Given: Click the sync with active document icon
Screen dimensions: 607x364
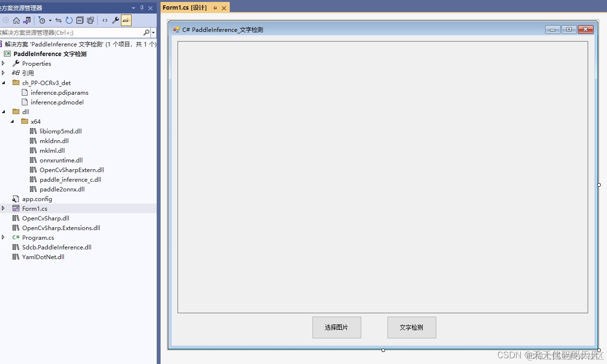Looking at the screenshot, I should [x=59, y=20].
